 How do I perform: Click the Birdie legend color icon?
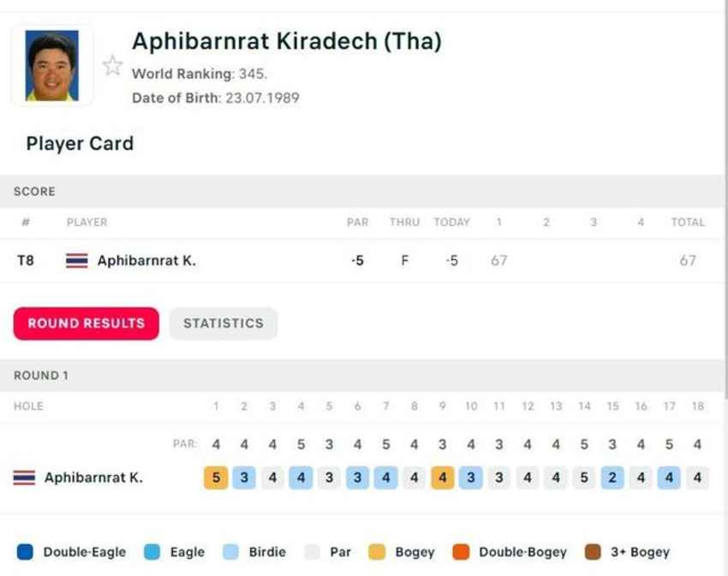coord(230,552)
